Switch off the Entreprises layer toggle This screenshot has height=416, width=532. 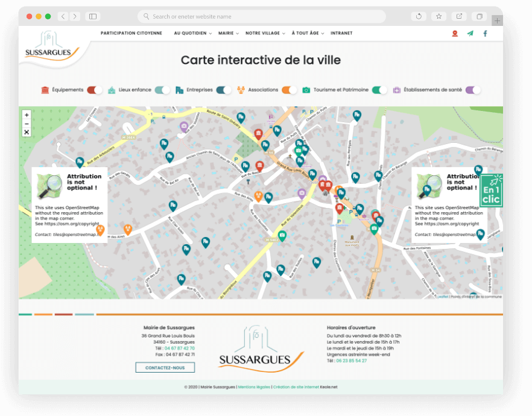pyautogui.click(x=224, y=90)
